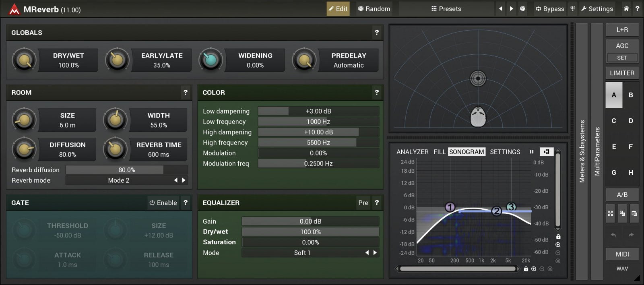The width and height of the screenshot is (644, 285).
Task: Open help for the Globals section
Action: (377, 33)
